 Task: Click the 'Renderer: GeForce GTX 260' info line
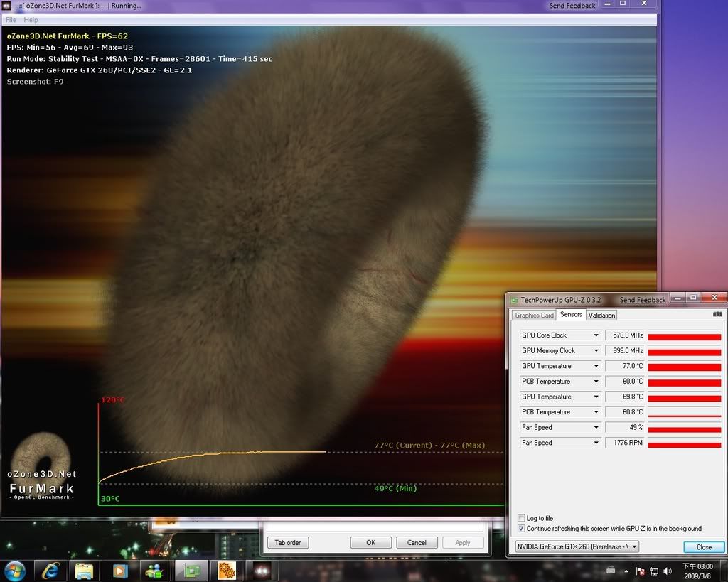click(x=99, y=70)
